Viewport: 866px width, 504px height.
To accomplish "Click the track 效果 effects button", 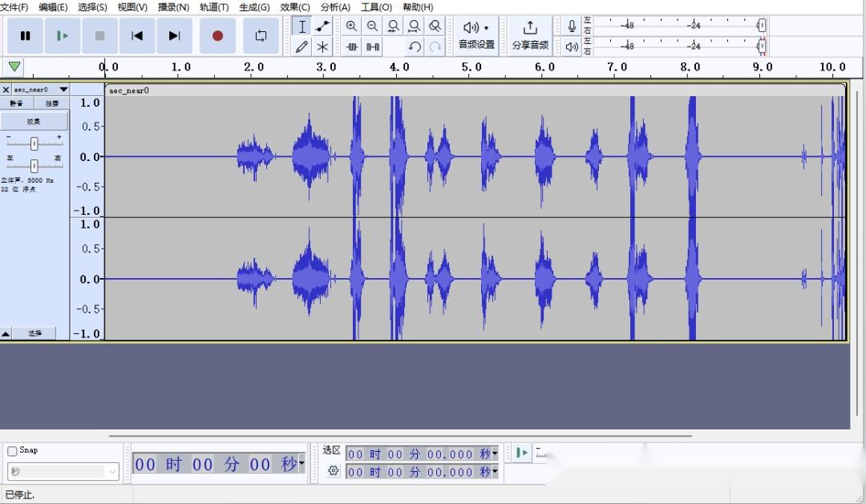I will [34, 121].
